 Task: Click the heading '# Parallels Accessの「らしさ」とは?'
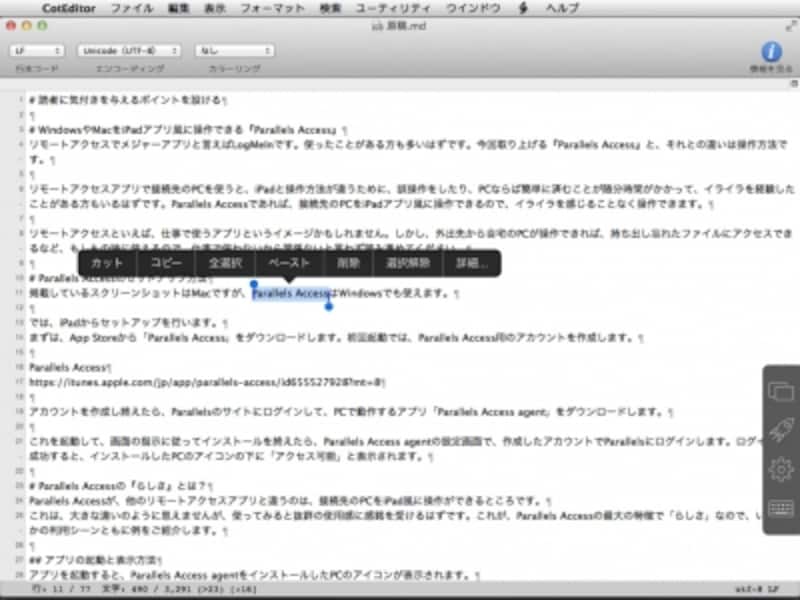pyautogui.click(x=120, y=486)
